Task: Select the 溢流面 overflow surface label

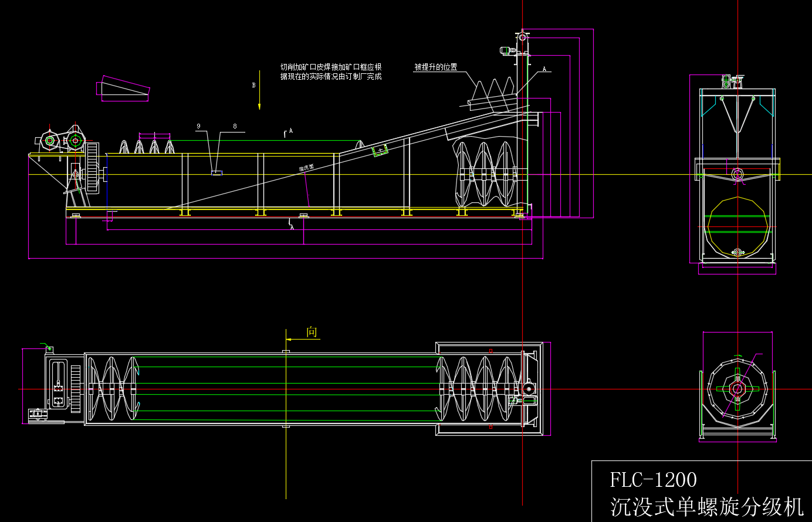Action: pos(306,168)
